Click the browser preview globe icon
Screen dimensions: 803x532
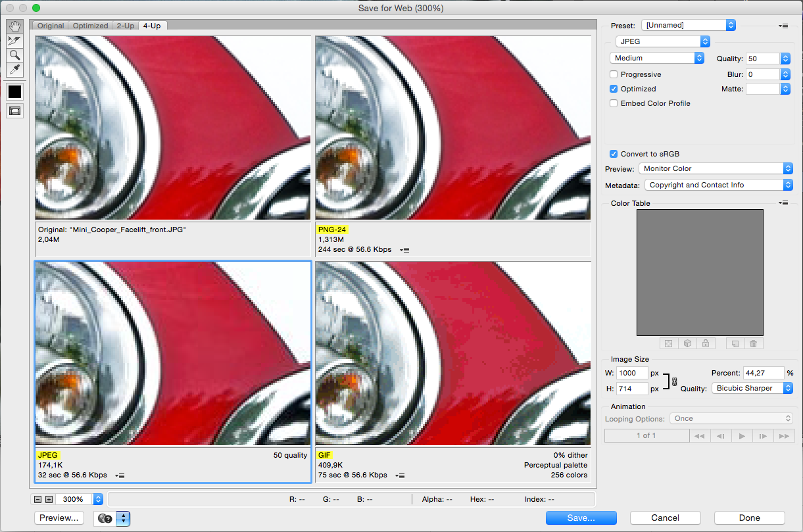[105, 518]
